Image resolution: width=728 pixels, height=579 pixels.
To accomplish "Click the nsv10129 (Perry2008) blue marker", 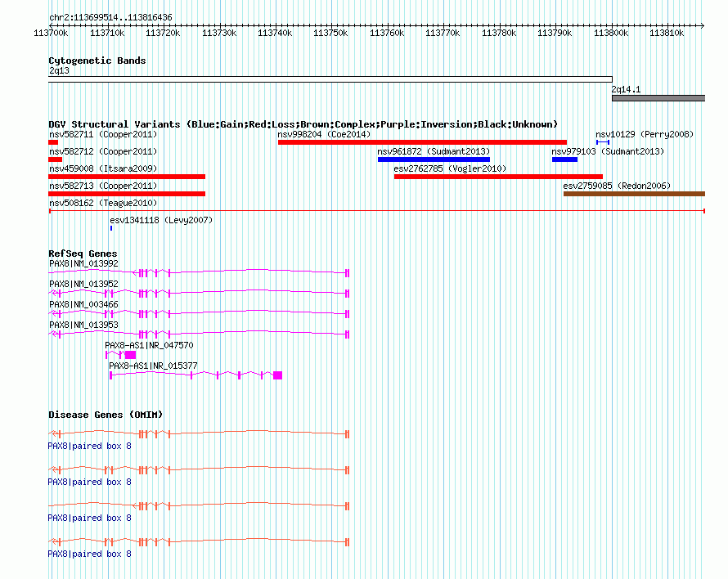I will point(603,142).
